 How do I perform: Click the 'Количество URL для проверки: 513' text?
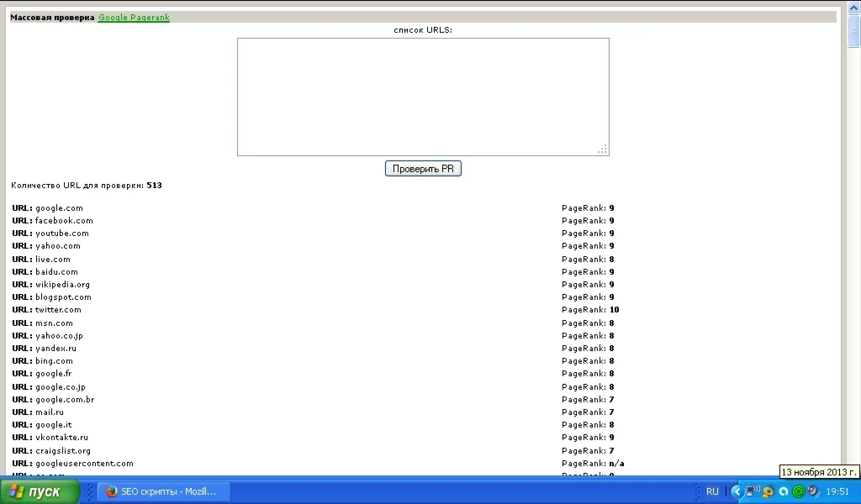click(87, 186)
